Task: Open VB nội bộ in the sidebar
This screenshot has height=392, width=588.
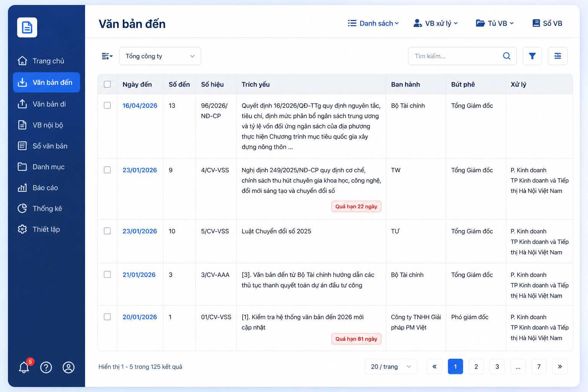Action: click(x=46, y=125)
